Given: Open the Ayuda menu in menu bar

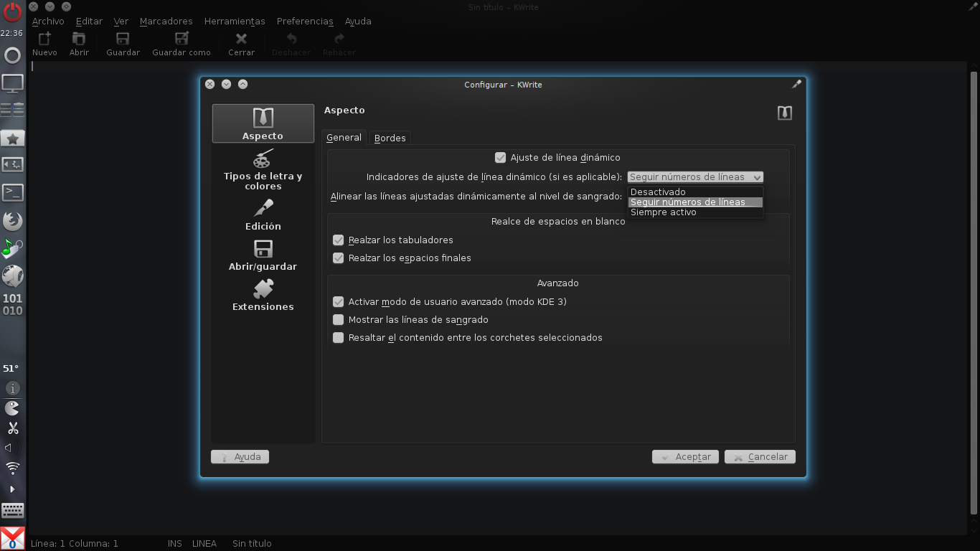Looking at the screenshot, I should coord(358,21).
